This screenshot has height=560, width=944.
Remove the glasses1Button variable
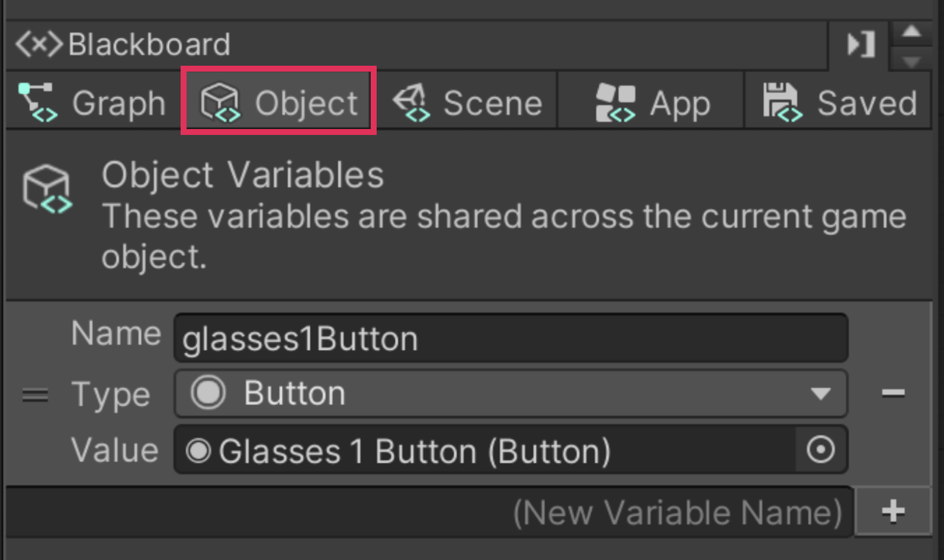[x=892, y=392]
